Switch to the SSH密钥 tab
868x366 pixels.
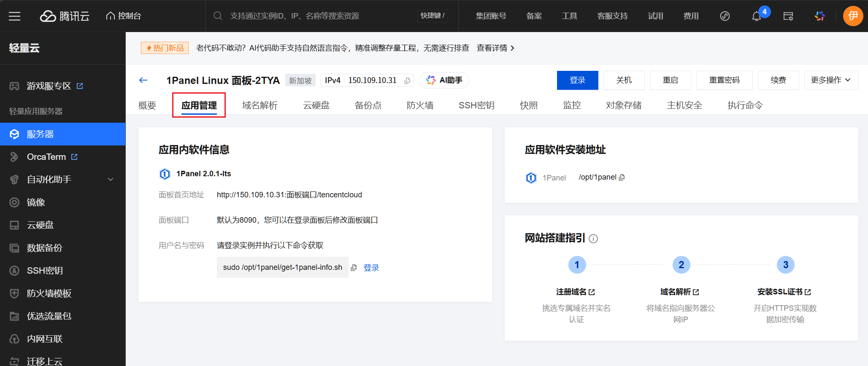point(476,105)
